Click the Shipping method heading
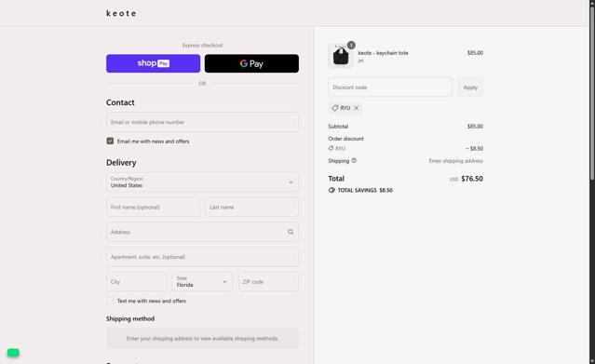 (x=130, y=318)
